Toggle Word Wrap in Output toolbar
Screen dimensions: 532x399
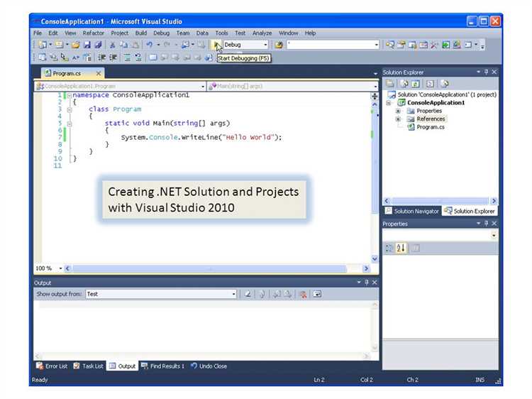[317, 294]
